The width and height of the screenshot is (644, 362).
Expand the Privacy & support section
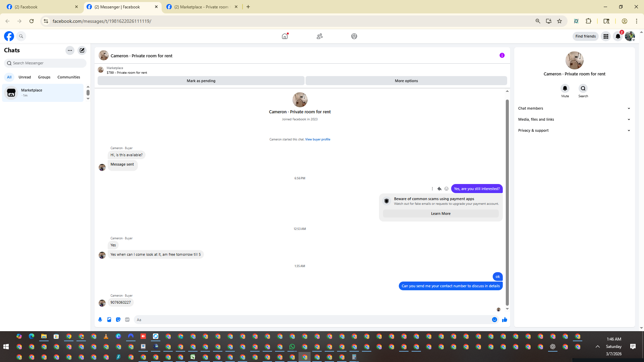574,130
